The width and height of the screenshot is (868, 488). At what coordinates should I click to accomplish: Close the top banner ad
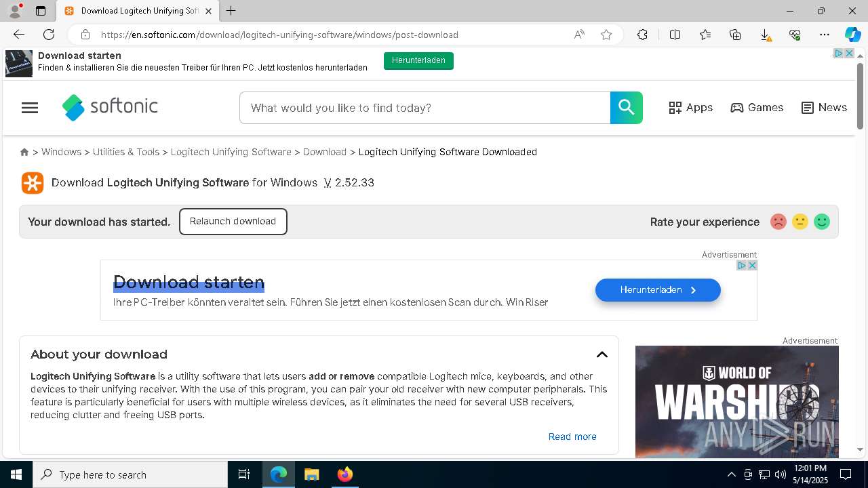coord(849,53)
